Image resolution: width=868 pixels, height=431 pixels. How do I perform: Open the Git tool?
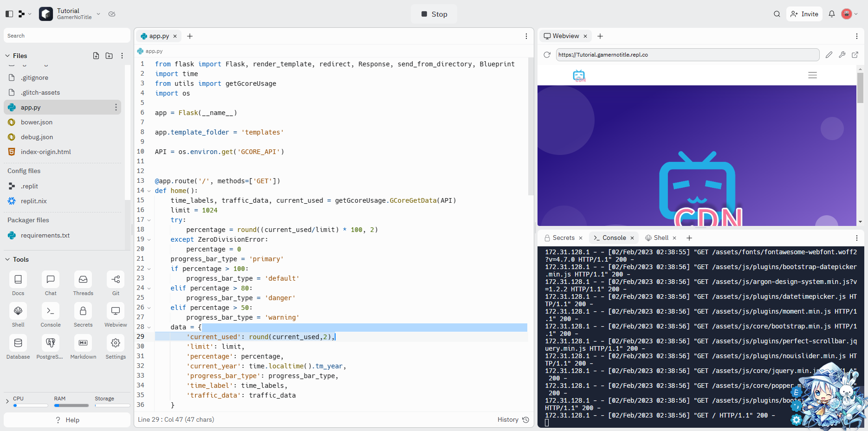click(116, 280)
